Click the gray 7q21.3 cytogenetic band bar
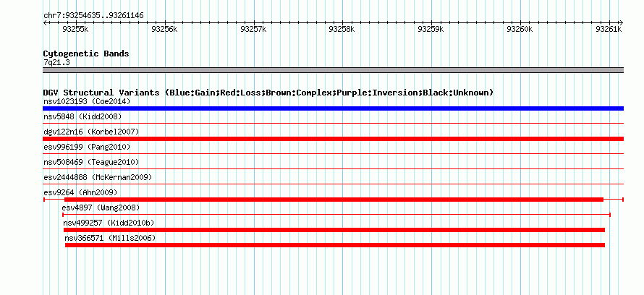The image size is (644, 295). click(333, 70)
